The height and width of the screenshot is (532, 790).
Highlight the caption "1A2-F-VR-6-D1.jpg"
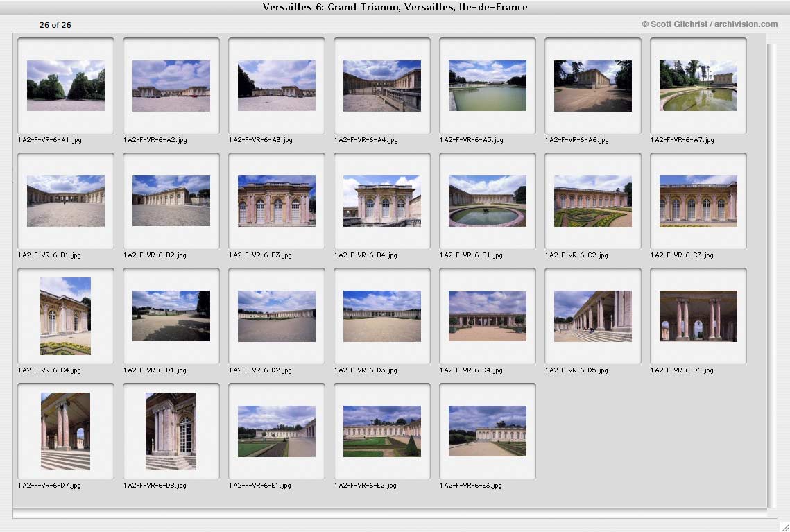click(x=155, y=370)
